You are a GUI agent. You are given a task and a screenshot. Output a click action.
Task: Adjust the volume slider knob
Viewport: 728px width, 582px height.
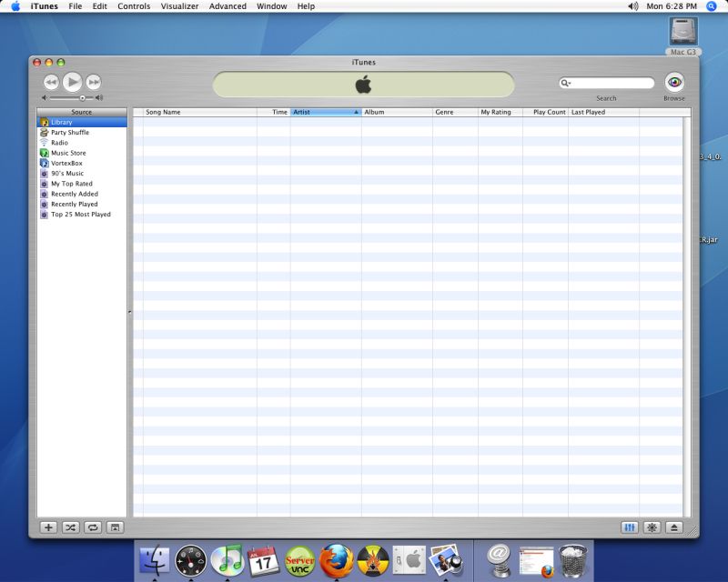tap(82, 98)
